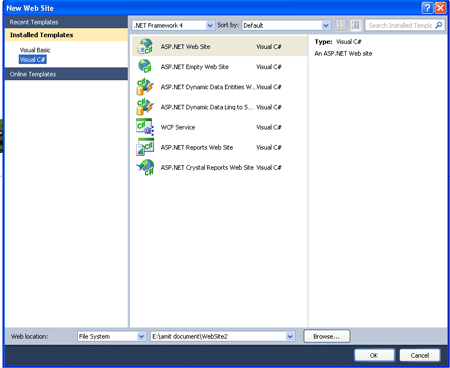Close the New Web Site dialog
This screenshot has height=368, width=450.
pyautogui.click(x=440, y=8)
